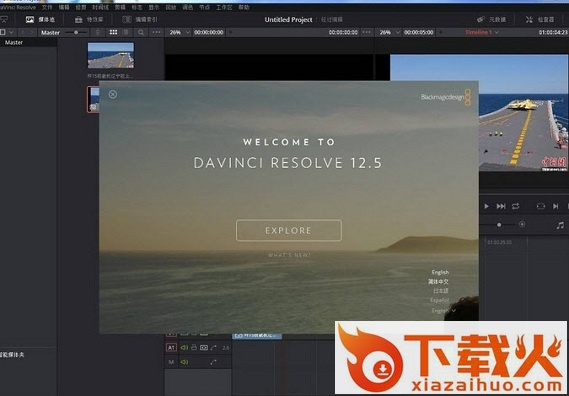Switch media pool to thumbnail grid view
569x396 pixels.
click(x=113, y=32)
